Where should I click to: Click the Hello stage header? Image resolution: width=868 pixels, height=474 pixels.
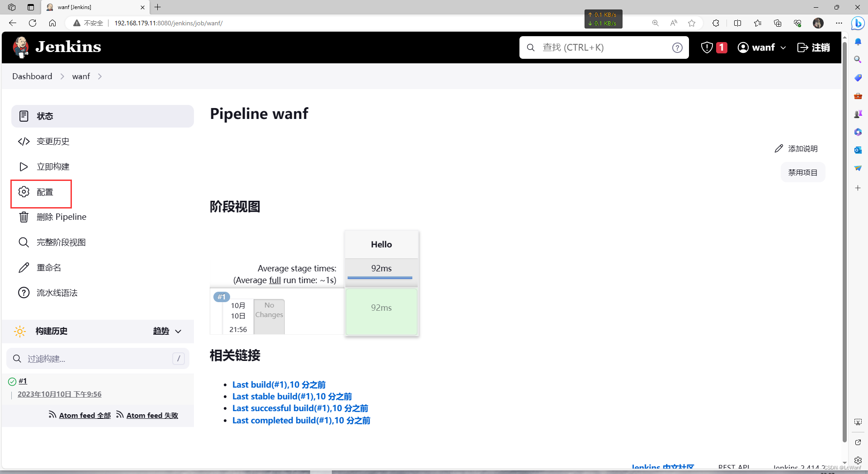point(382,245)
